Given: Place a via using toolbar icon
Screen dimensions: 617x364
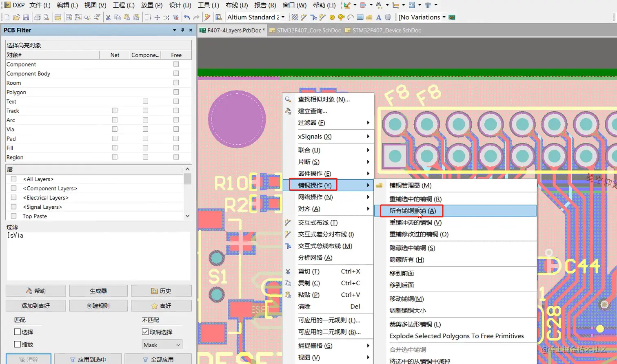Looking at the screenshot, I should pos(342,17).
